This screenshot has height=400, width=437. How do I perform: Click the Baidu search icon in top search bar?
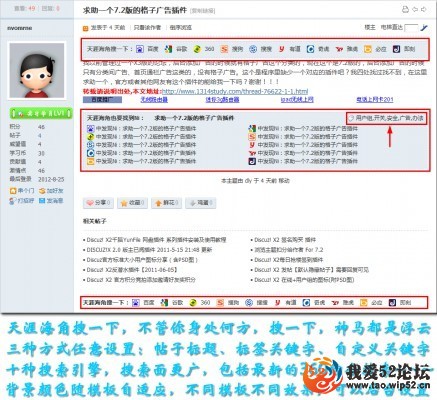coord(140,49)
